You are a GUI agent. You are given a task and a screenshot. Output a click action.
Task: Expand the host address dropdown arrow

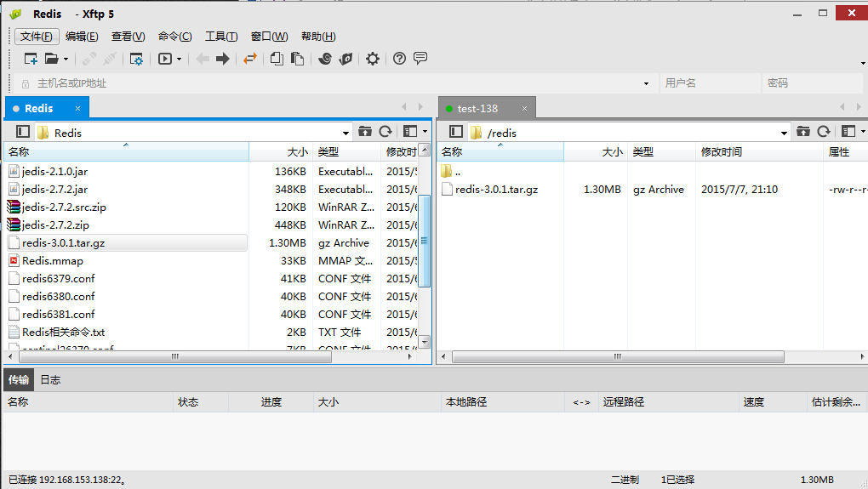[x=646, y=83]
